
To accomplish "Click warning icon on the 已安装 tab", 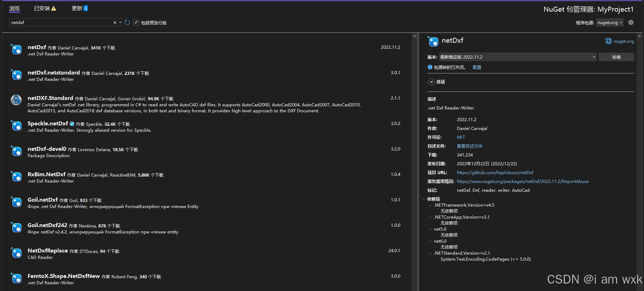I will pos(54,8).
